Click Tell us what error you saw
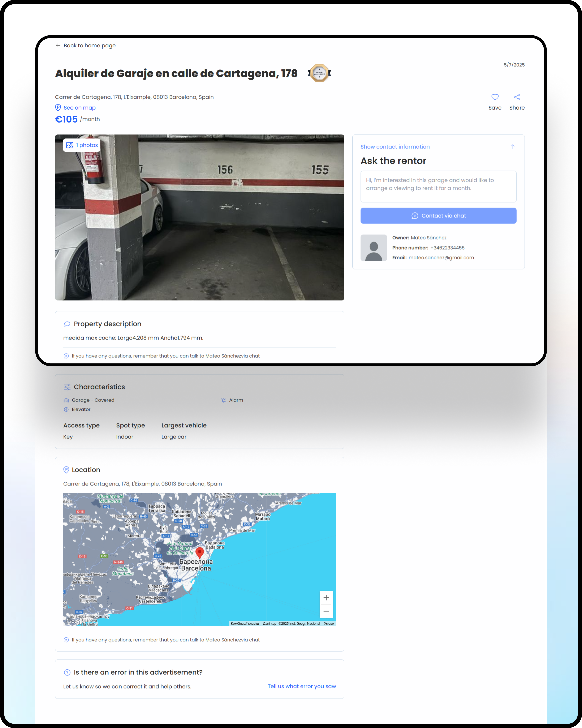This screenshot has height=728, width=582. 302,686
